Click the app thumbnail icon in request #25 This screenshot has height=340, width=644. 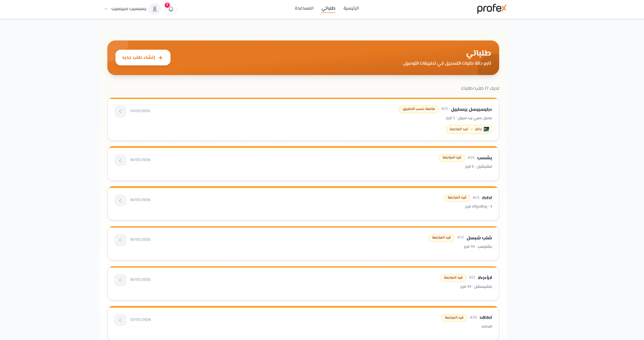tap(486, 129)
